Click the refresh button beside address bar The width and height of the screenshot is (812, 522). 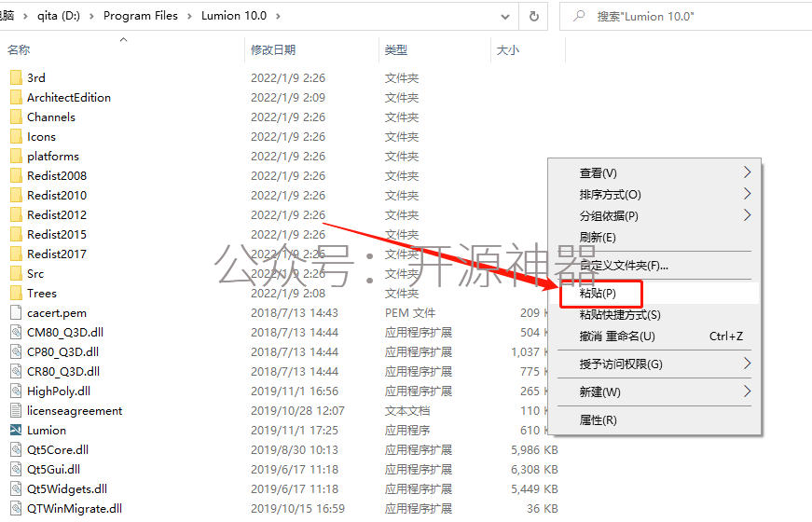pos(534,16)
